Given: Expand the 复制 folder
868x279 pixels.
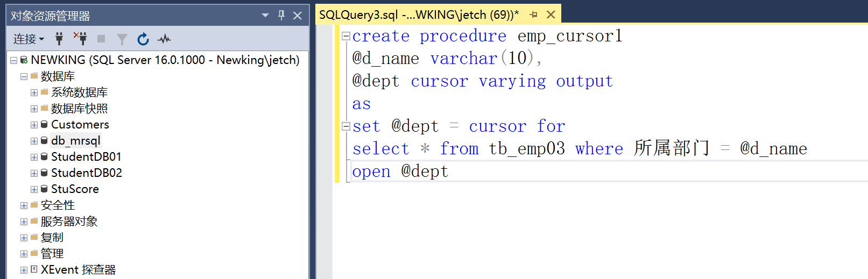Looking at the screenshot, I should coord(24,238).
